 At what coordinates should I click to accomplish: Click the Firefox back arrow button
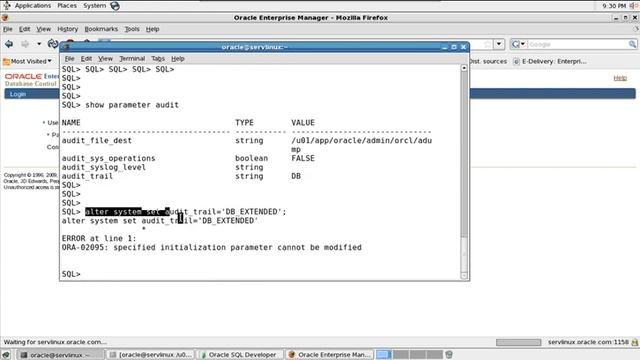point(9,44)
